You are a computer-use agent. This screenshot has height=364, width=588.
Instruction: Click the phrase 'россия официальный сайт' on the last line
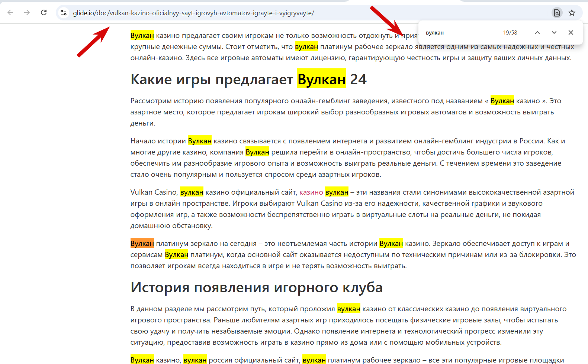254,360
